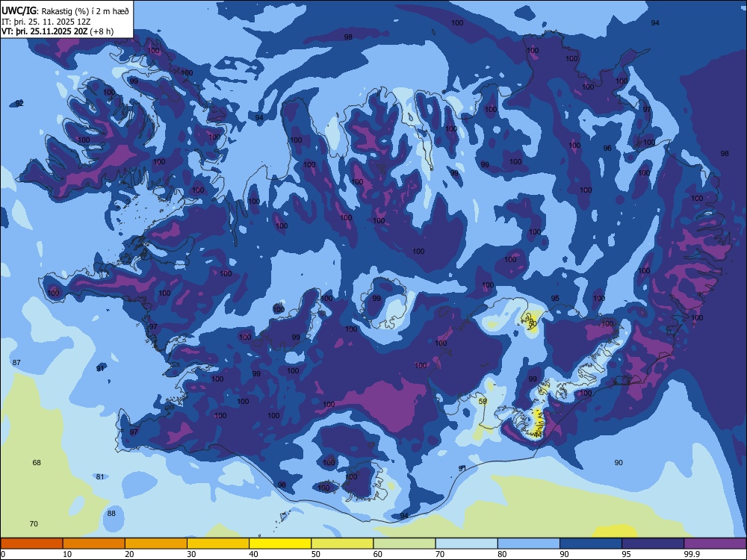This screenshot has width=747, height=560.
Task: Click the pale blue 70–80 legend swatch
Action: coord(466,544)
